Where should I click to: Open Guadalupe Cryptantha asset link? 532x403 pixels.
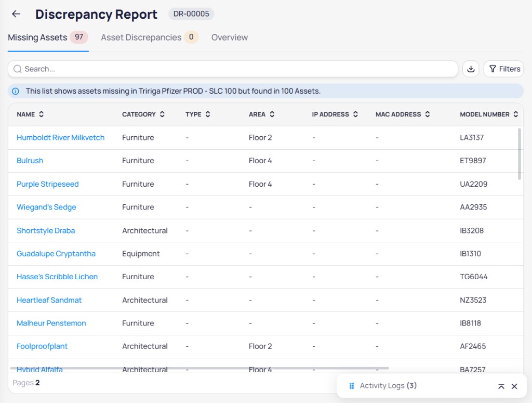pyautogui.click(x=56, y=254)
